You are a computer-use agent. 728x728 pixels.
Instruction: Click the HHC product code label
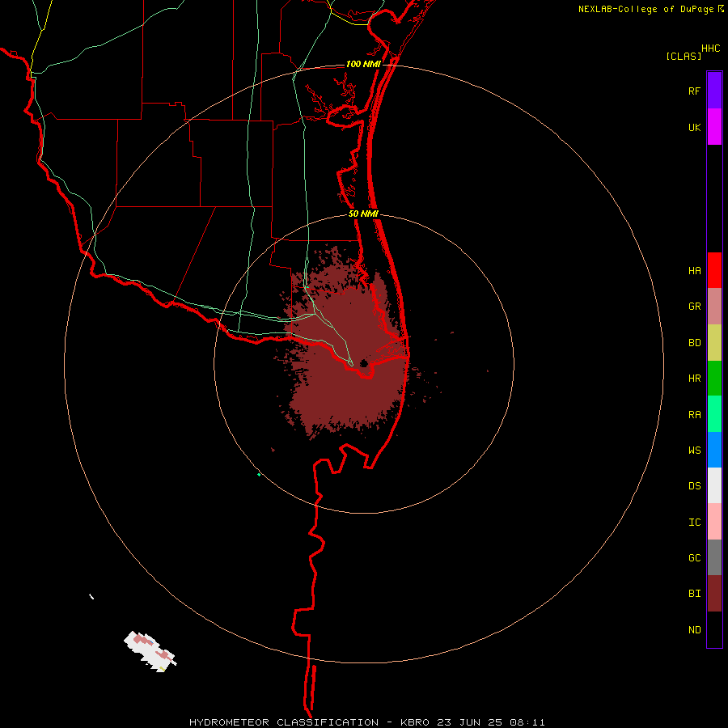point(710,49)
